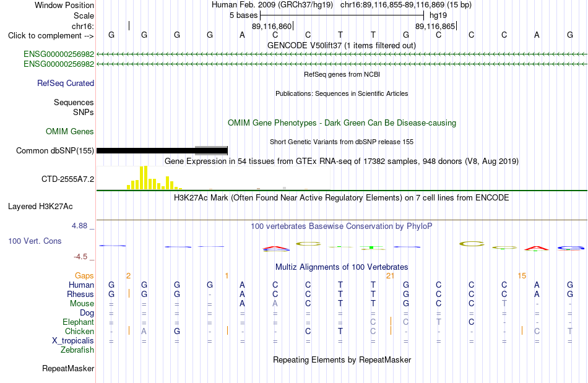Select the X_tropicalis alignment row label

(73, 341)
